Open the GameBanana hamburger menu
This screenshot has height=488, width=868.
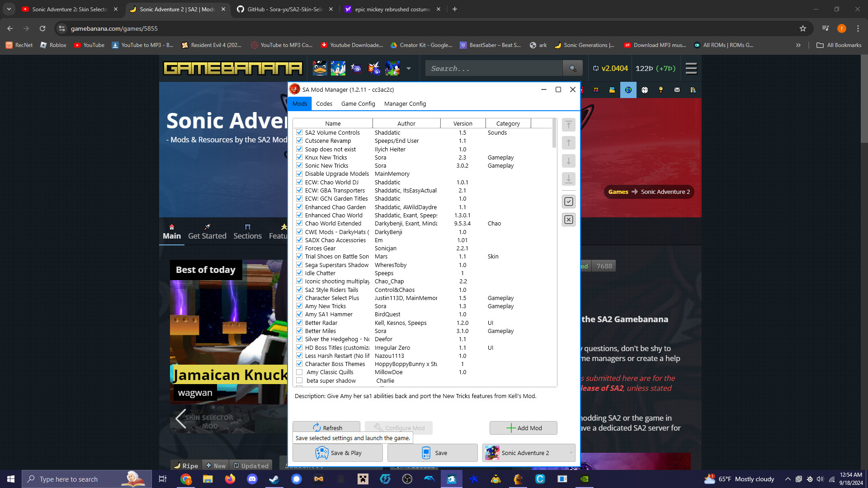point(691,68)
